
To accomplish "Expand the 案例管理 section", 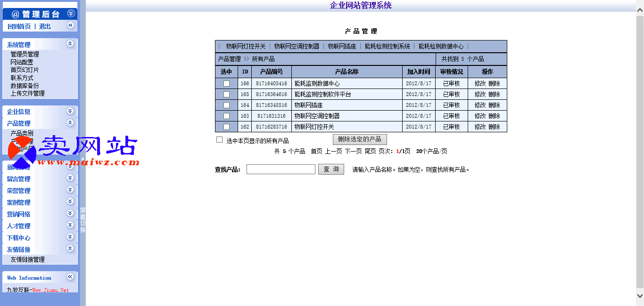I will (x=70, y=201).
